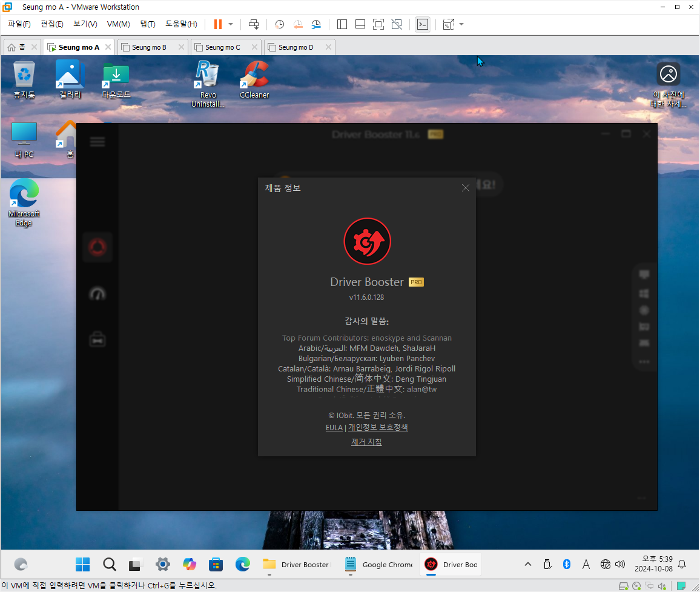Click the Driver Booster logo in dialog
The image size is (700, 592).
click(367, 241)
